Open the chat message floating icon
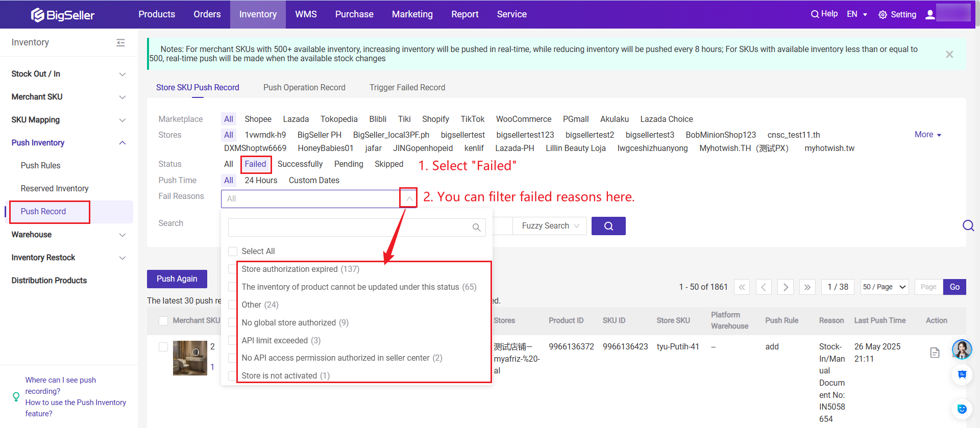Image resolution: width=980 pixels, height=428 pixels. click(x=962, y=374)
